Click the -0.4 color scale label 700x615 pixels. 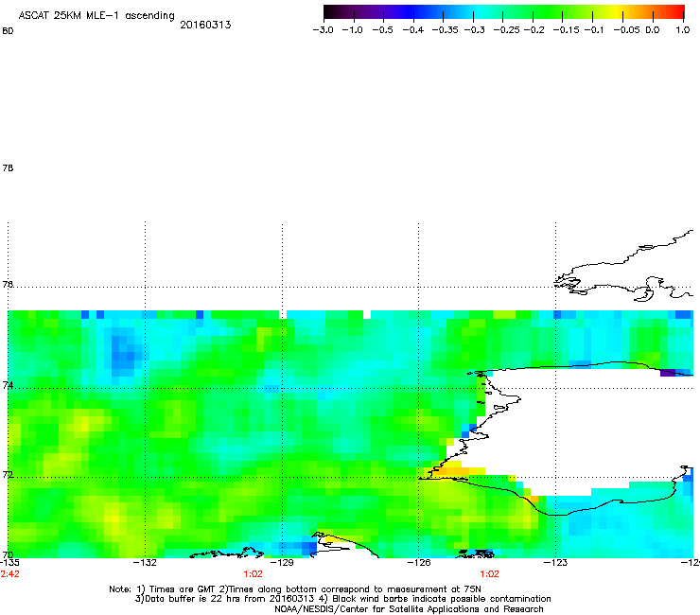click(413, 30)
